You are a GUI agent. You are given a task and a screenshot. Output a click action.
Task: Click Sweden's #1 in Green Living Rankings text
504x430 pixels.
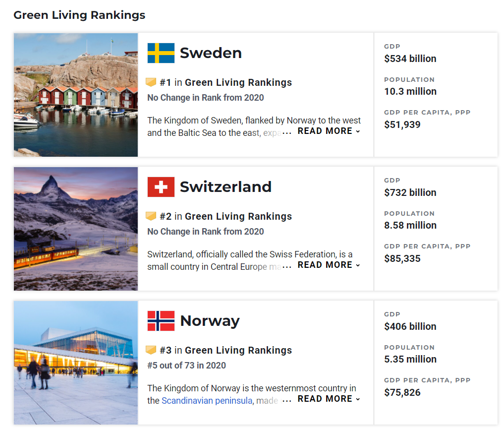(225, 83)
